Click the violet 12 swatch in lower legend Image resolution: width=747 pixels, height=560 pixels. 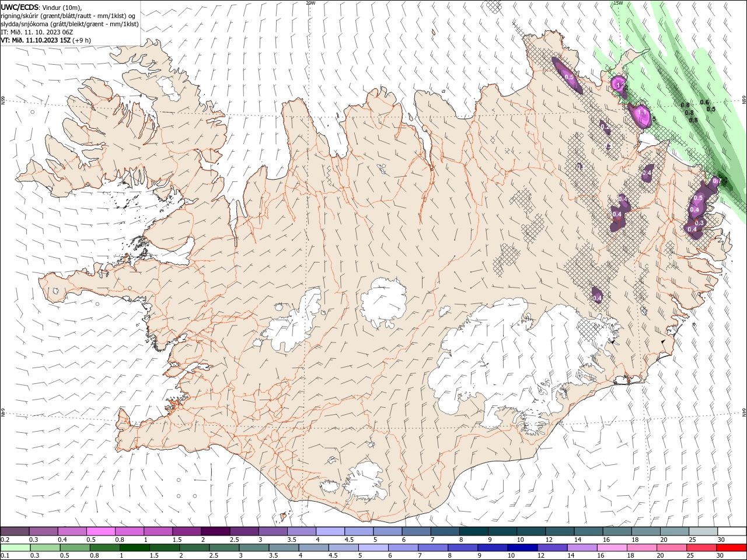[x=552, y=548]
